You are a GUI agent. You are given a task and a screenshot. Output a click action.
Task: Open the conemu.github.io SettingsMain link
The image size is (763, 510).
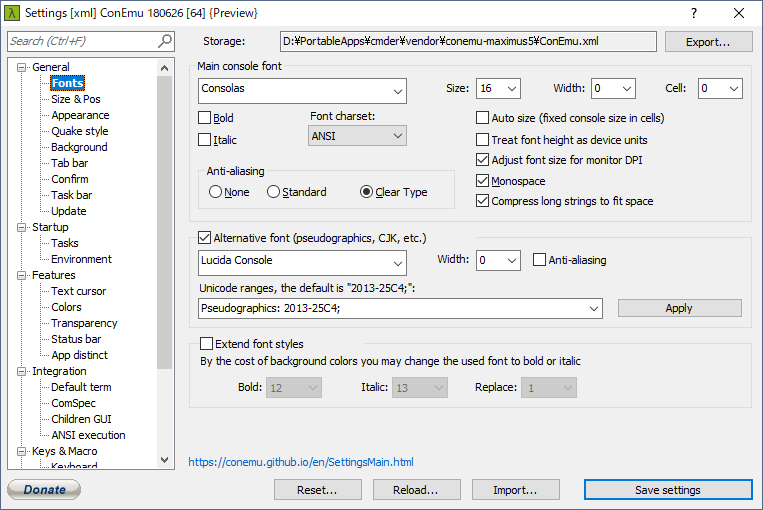point(301,462)
